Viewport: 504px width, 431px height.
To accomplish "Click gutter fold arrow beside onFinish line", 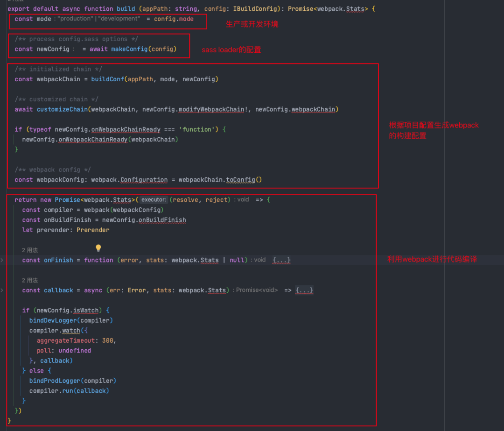I will [2, 260].
